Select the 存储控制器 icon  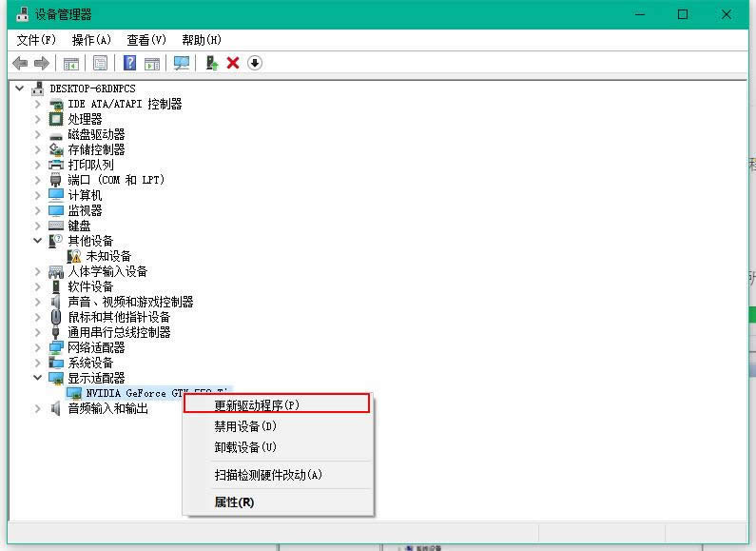(56, 150)
